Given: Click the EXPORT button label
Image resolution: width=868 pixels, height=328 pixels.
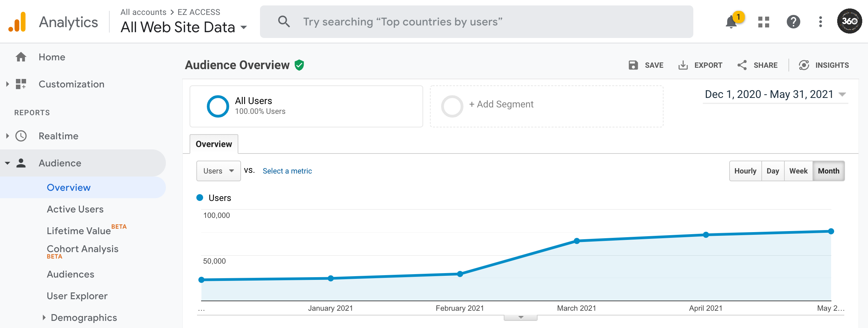Looking at the screenshot, I should [708, 65].
